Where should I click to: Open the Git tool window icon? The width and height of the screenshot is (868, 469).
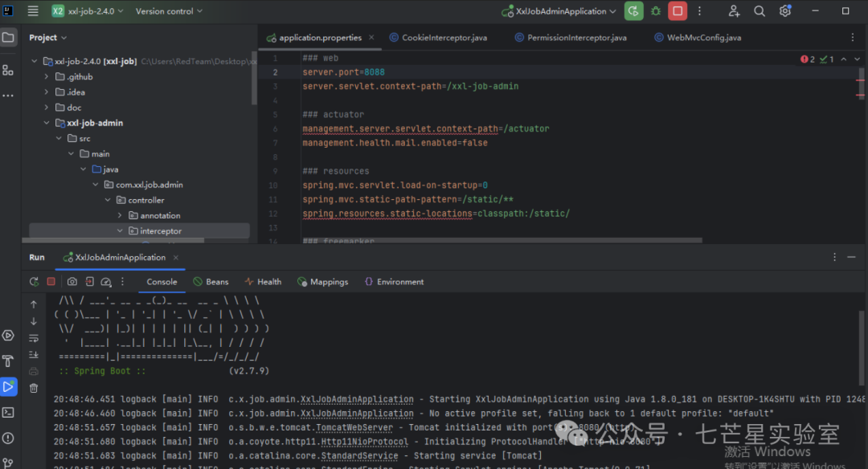pos(8,463)
